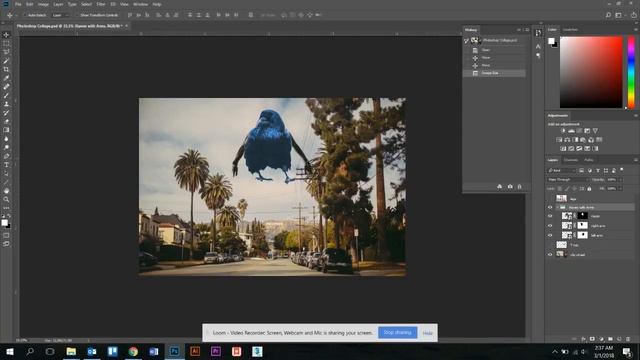This screenshot has height=360, width=640.
Task: Hide the left arm layer
Action: pos(550,235)
